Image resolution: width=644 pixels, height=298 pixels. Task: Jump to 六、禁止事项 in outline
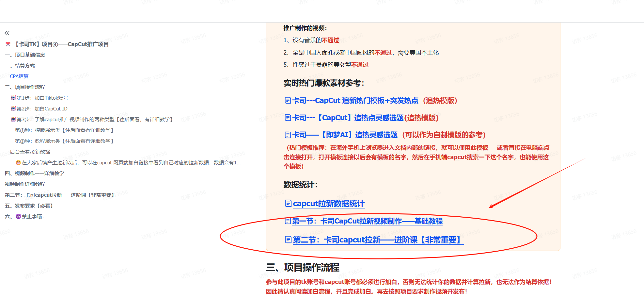click(24, 217)
